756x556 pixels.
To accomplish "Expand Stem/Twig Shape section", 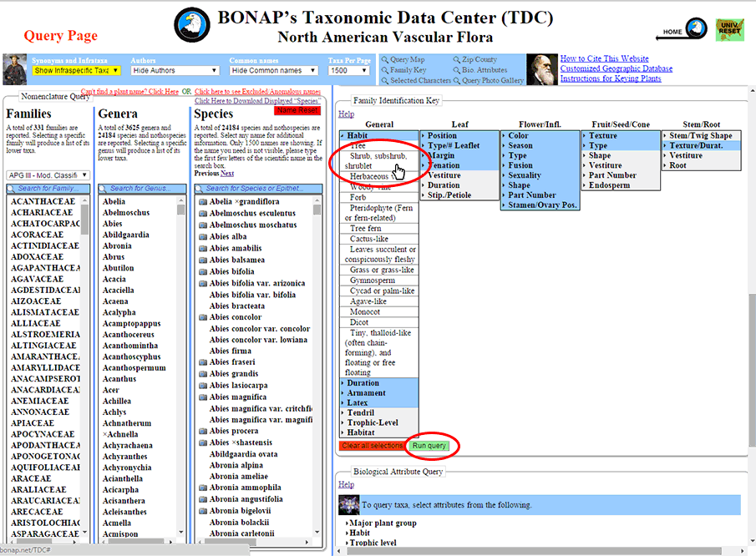I will coord(701,136).
